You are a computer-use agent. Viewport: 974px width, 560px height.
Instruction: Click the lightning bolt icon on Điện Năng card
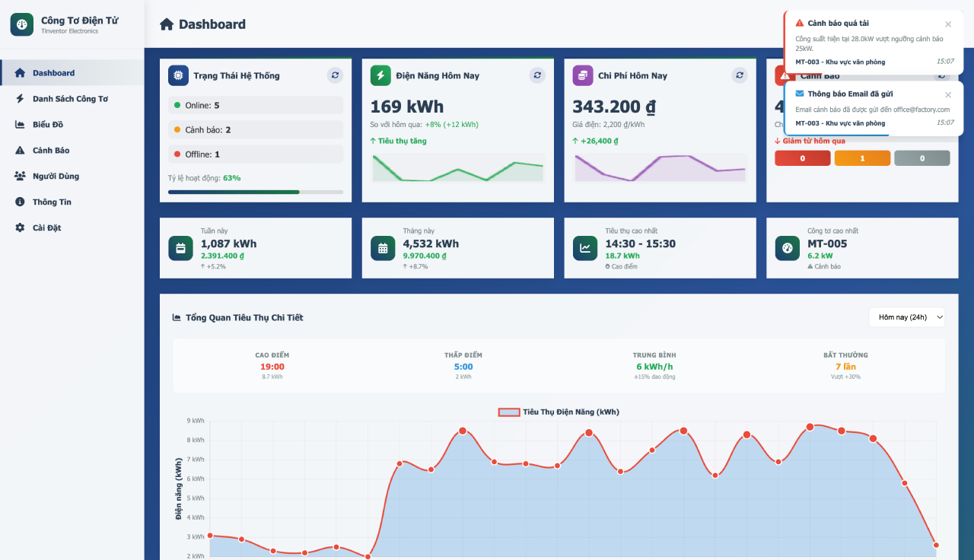(380, 75)
